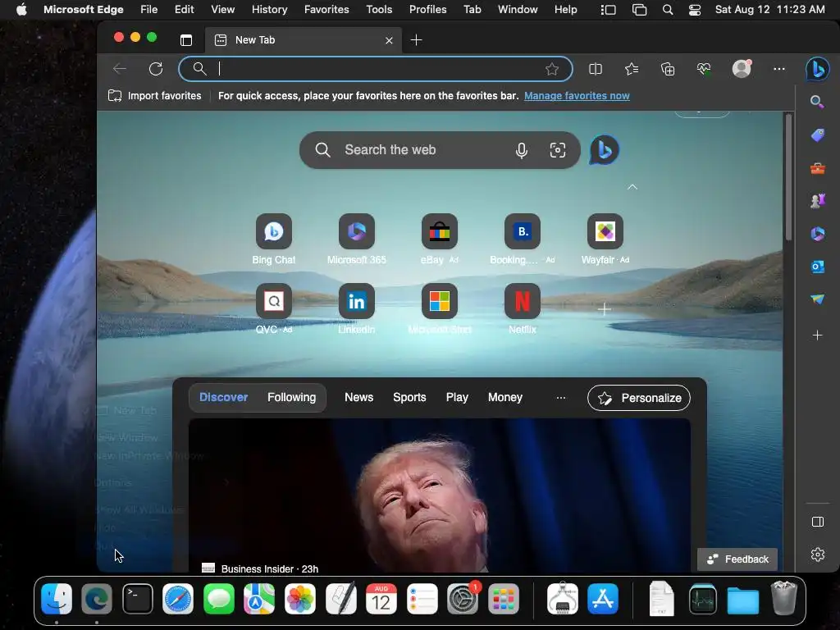This screenshot has width=840, height=630.
Task: Toggle Split screen in the toolbar
Action: (x=596, y=69)
